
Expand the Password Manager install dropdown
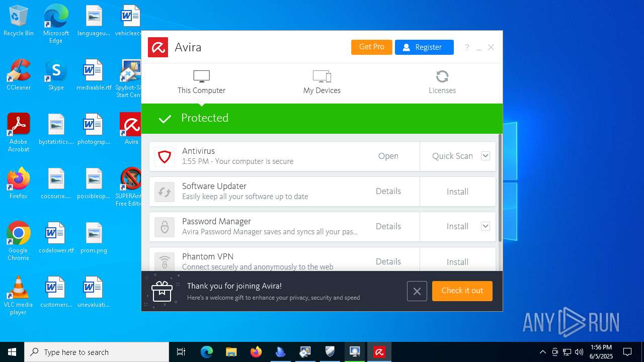click(486, 226)
